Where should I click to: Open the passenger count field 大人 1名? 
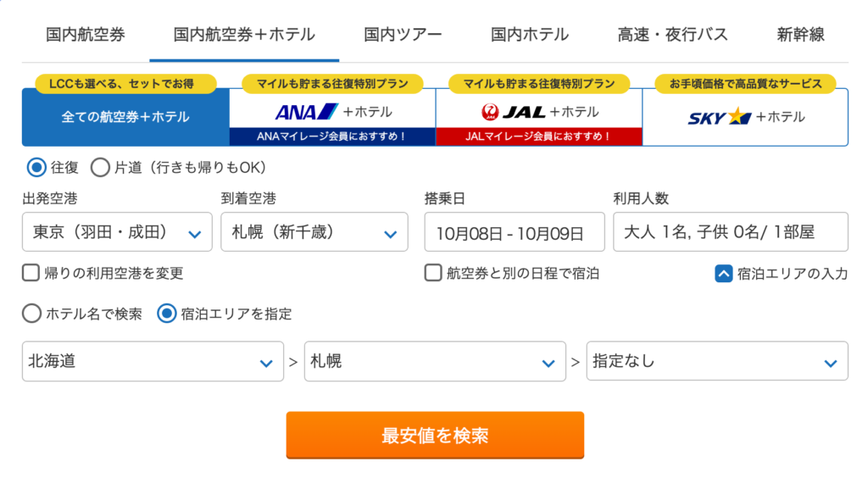coord(730,232)
